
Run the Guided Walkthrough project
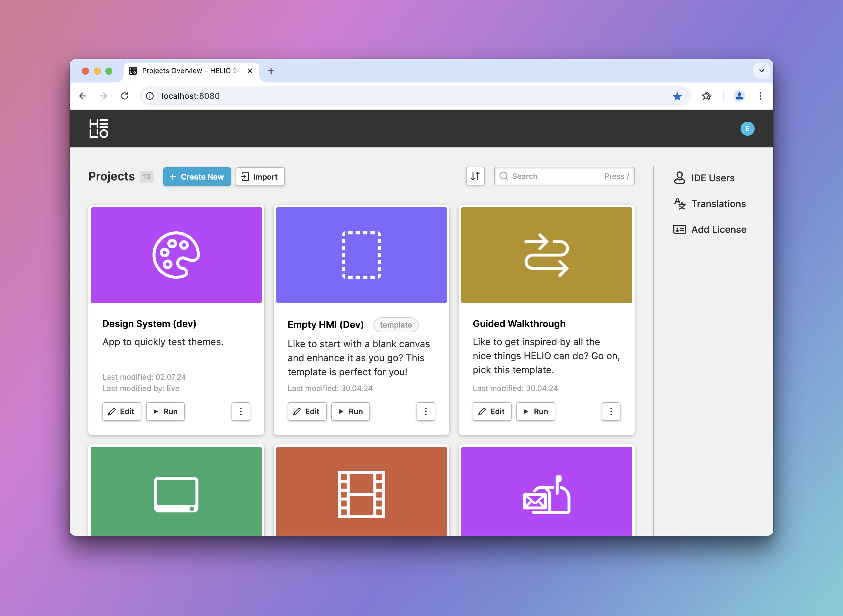535,411
